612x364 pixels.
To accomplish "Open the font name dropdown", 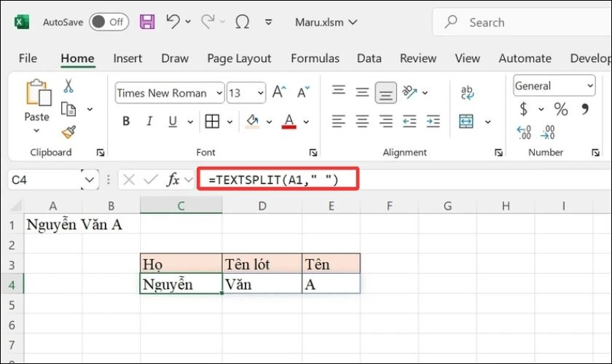I will pyautogui.click(x=219, y=93).
